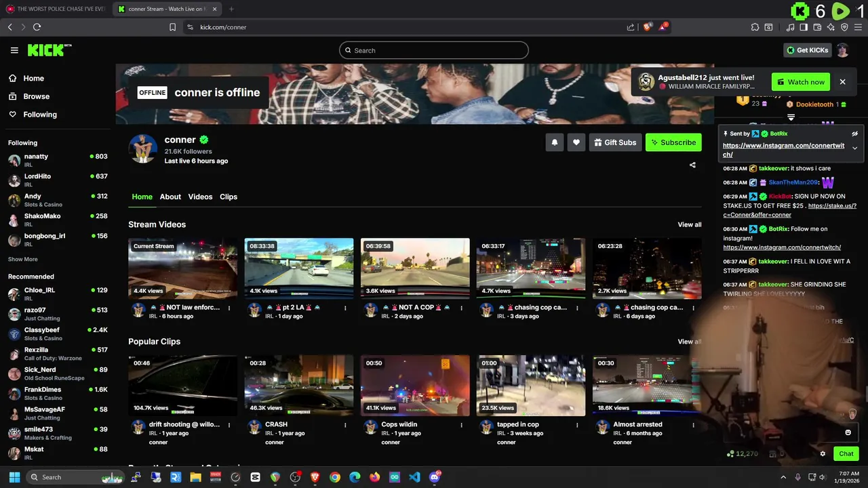
Task: Open Brave Leo AI sparkle icon
Action: click(x=831, y=27)
